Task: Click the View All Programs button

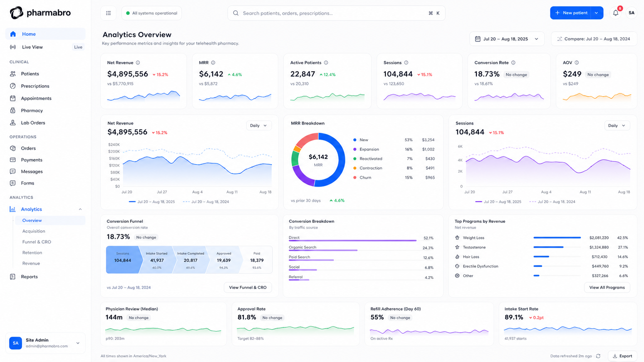Action: pos(607,287)
